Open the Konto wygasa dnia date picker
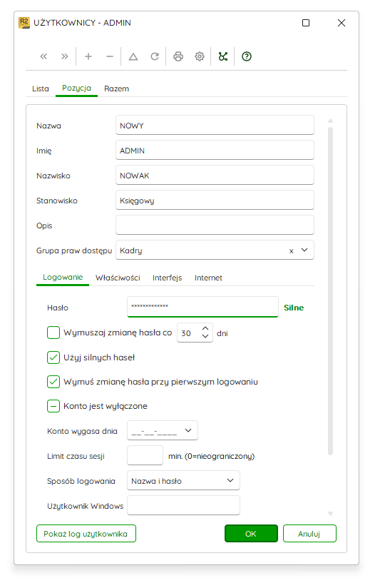Viewport: 385px width, 588px height. click(x=188, y=430)
